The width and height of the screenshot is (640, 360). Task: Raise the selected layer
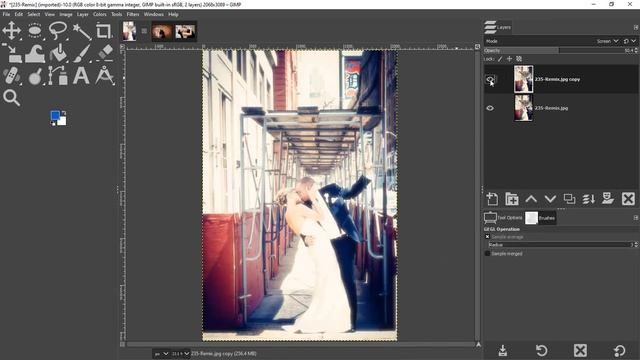tap(531, 199)
